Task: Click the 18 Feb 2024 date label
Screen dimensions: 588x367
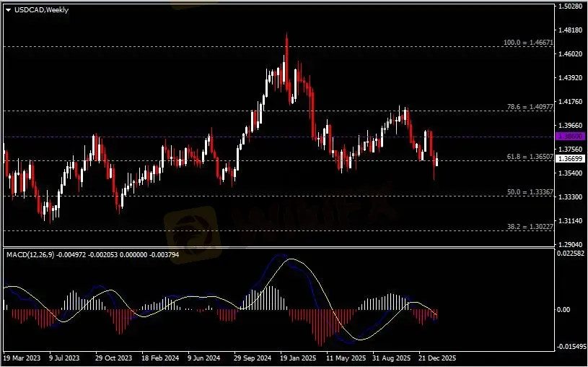Action: (x=160, y=358)
